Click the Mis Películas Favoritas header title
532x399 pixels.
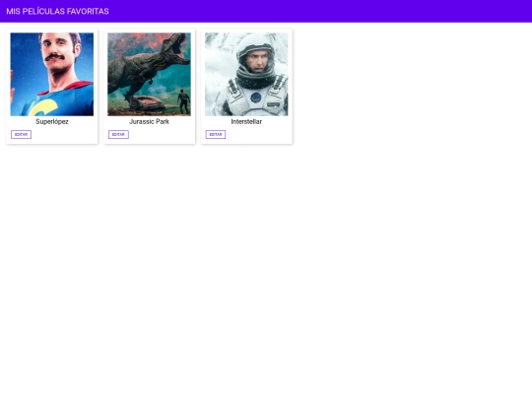coord(57,11)
